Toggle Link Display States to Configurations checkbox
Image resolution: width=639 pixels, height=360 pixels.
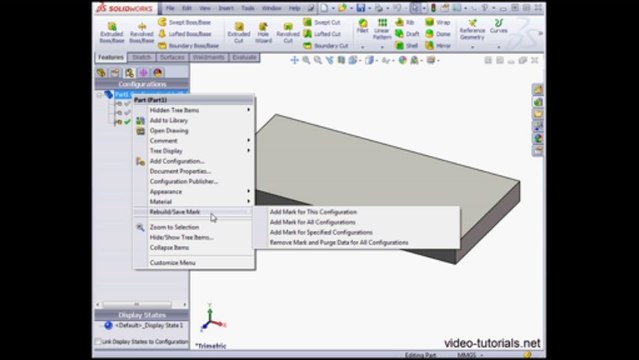pyautogui.click(x=98, y=342)
